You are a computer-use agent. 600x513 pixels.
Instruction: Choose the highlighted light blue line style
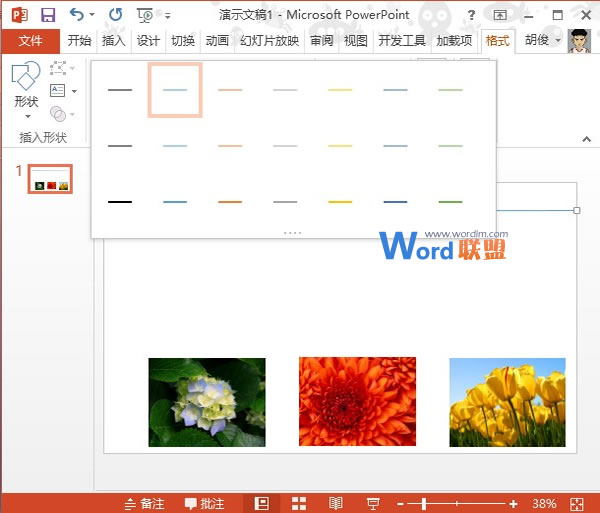click(x=175, y=90)
